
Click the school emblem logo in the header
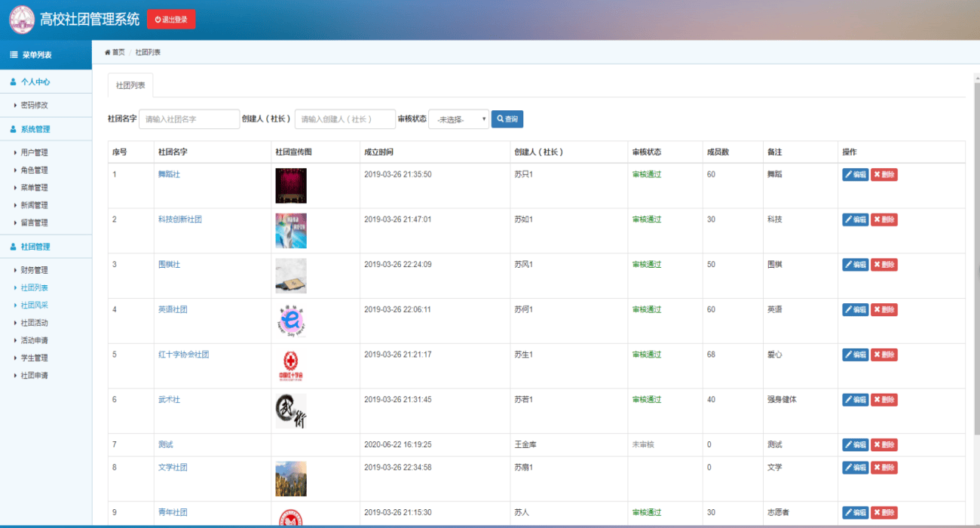click(22, 18)
